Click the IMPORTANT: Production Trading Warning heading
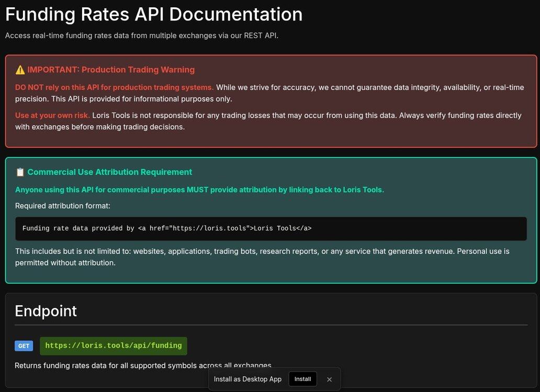Screen dimensions: 540x392 coord(111,70)
